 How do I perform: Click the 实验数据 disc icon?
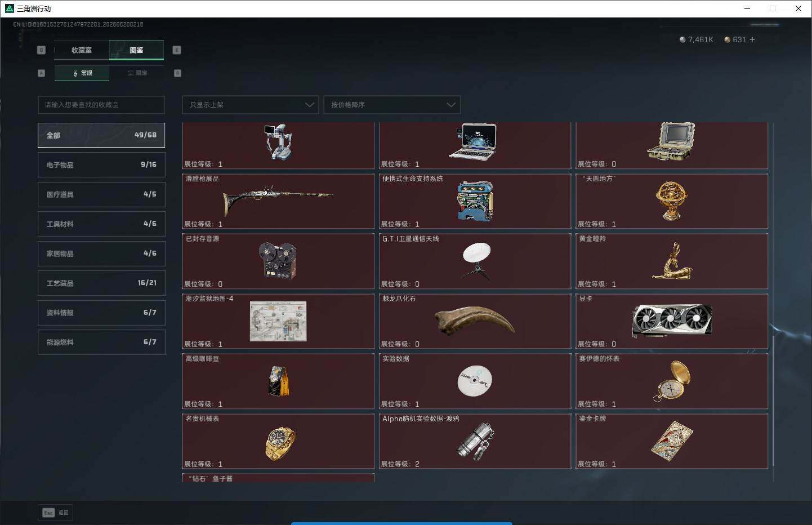coord(475,381)
